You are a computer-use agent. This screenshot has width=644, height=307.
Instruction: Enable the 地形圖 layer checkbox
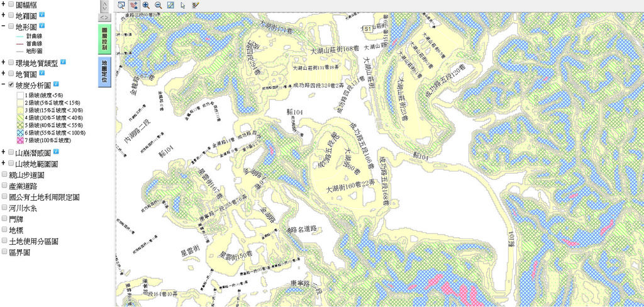click(11, 26)
